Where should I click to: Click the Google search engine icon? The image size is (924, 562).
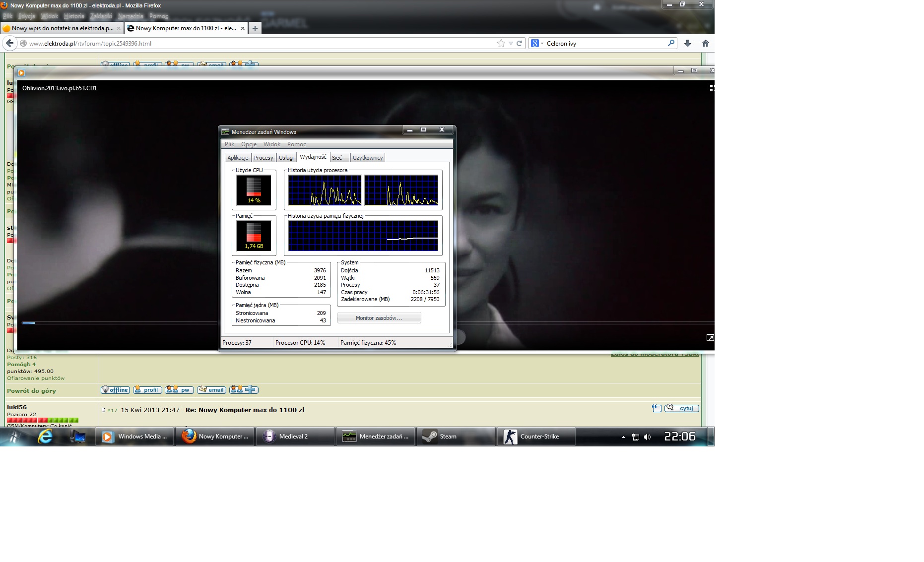[x=534, y=43]
